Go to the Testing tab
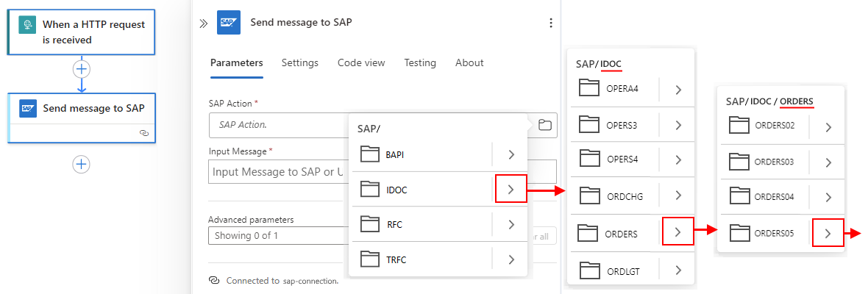This screenshot has height=294, width=868. click(420, 63)
